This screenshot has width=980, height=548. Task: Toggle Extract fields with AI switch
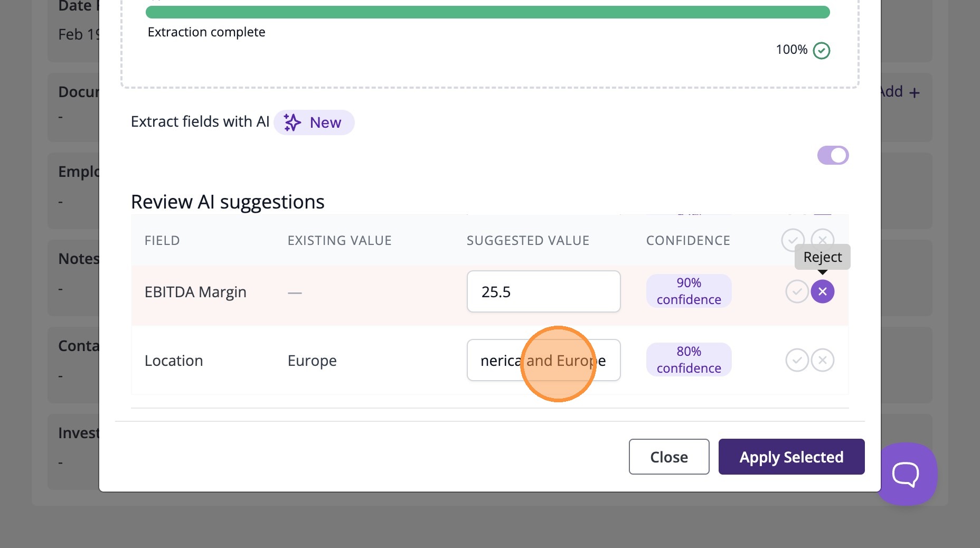[833, 155]
